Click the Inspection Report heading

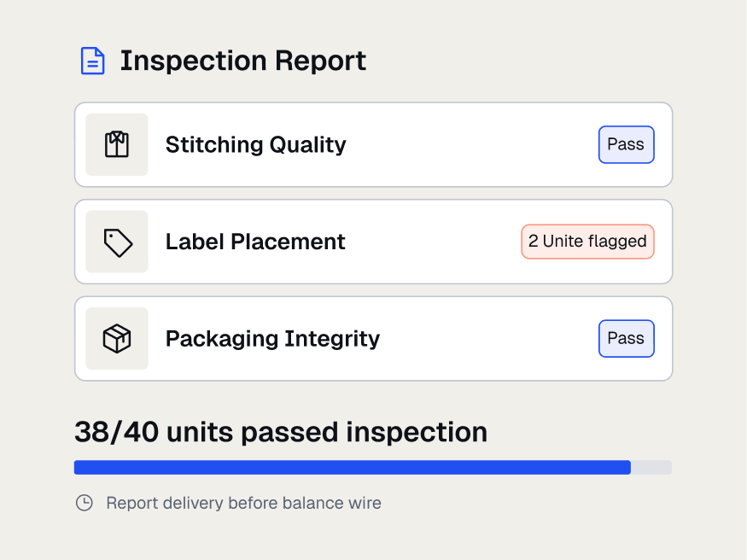click(x=243, y=61)
